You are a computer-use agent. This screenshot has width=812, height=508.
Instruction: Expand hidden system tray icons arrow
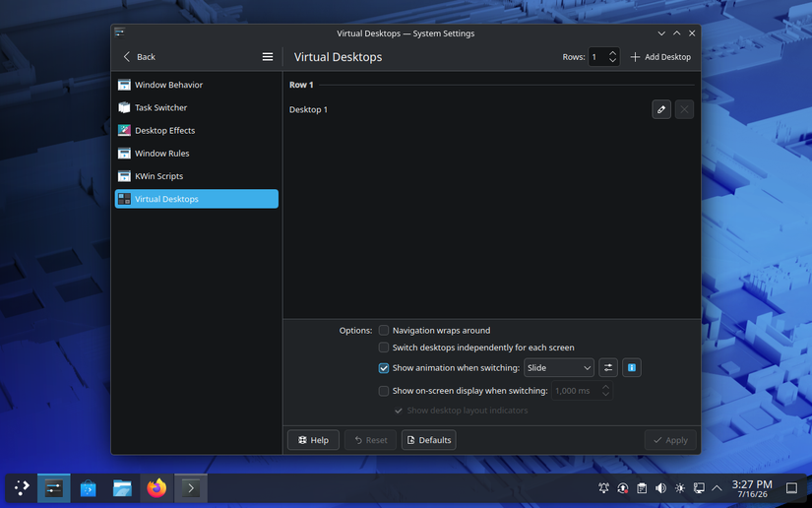coord(718,487)
